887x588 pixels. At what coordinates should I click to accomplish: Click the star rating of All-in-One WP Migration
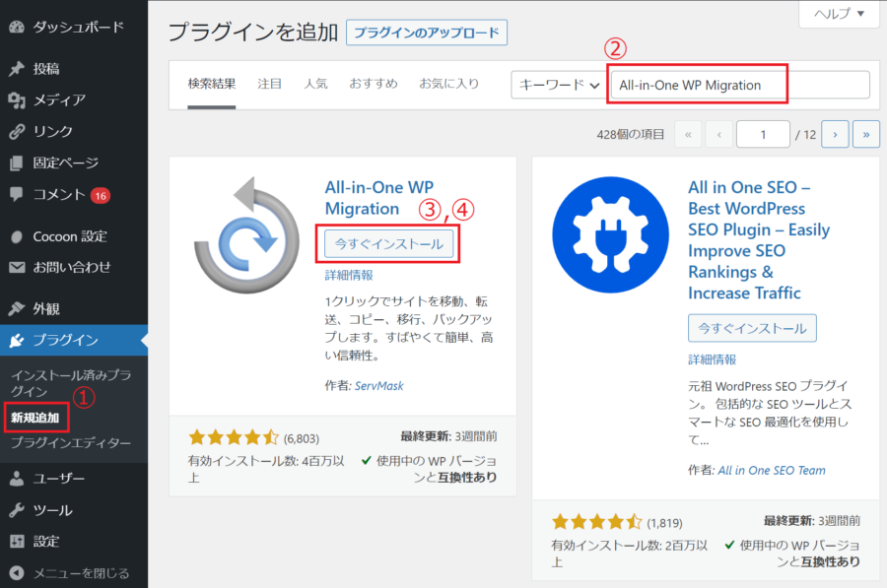click(234, 437)
